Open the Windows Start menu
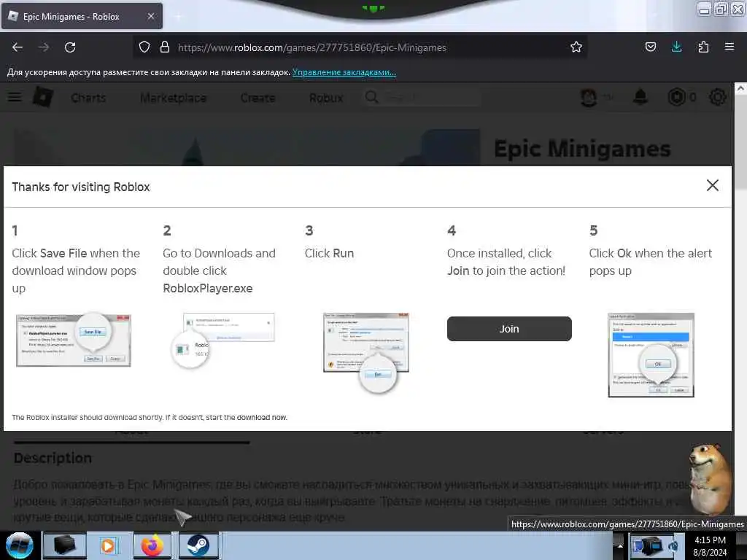The height and width of the screenshot is (560, 747). click(19, 545)
